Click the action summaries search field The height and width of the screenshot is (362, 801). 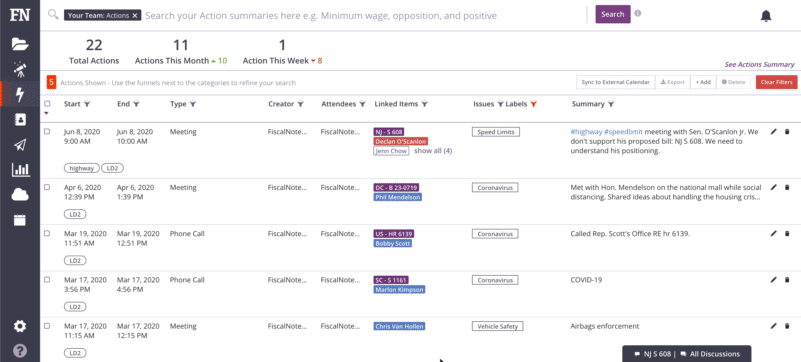point(364,16)
